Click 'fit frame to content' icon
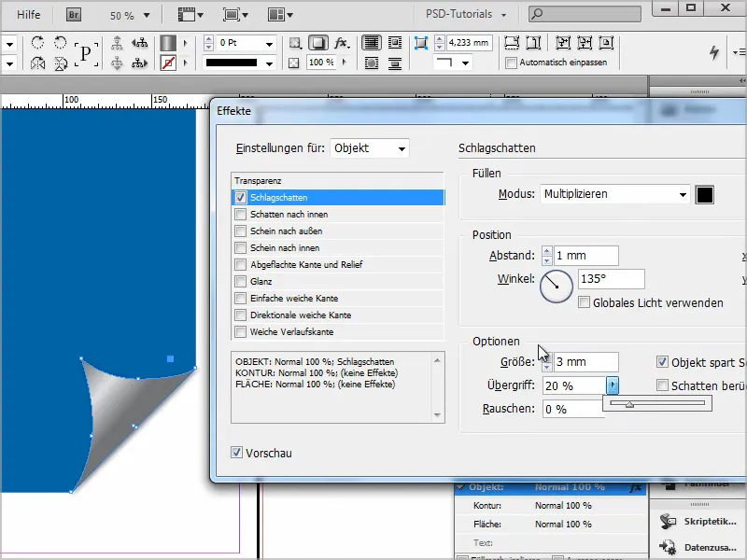The height and width of the screenshot is (560, 747). point(585,43)
